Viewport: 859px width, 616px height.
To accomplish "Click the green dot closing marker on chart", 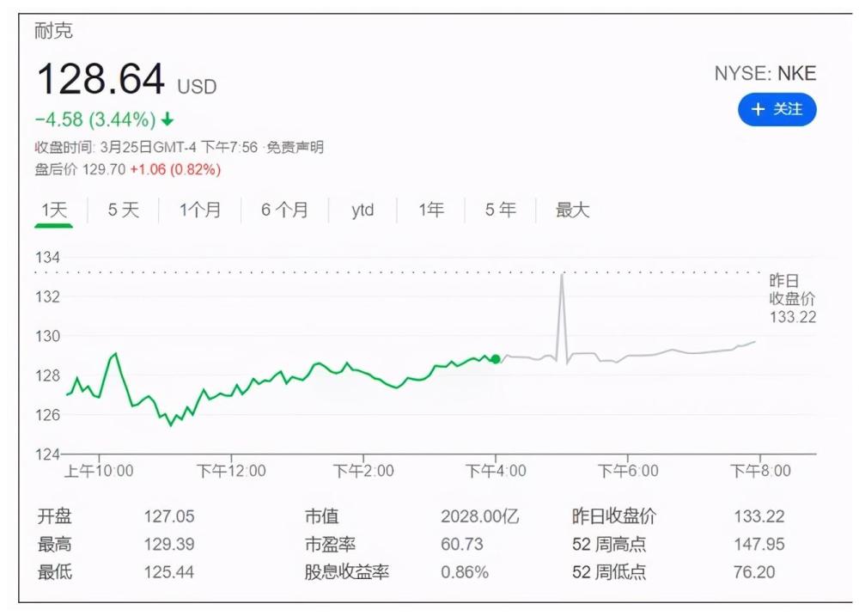I will coord(496,359).
